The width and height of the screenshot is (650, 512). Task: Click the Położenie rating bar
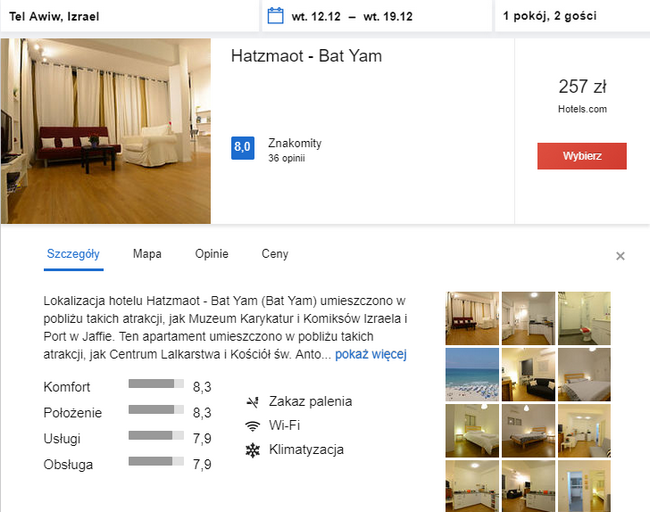tap(156, 410)
